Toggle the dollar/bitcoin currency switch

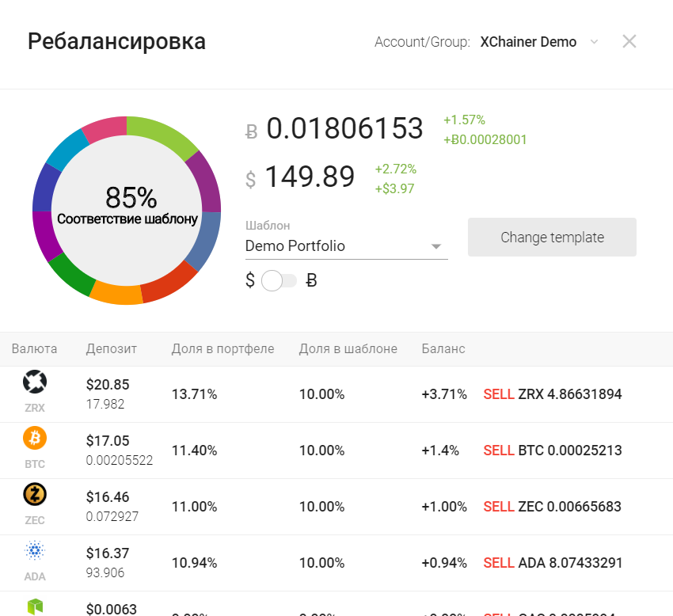279,280
